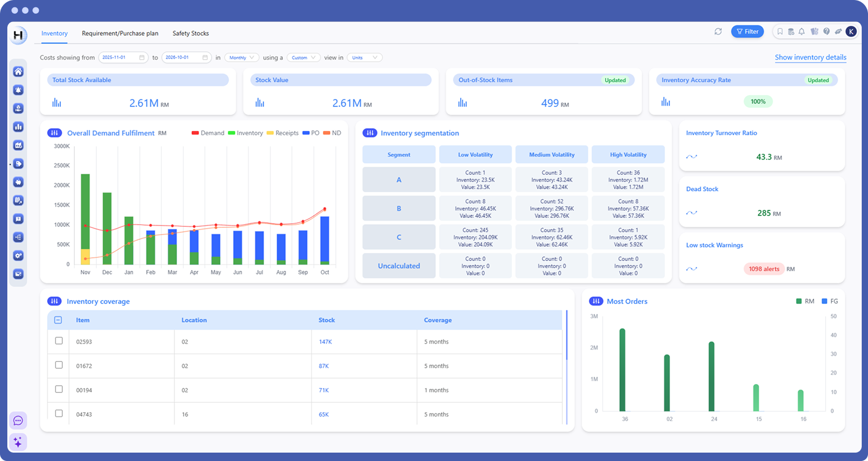Click the refresh icon beside Filter

click(x=718, y=31)
